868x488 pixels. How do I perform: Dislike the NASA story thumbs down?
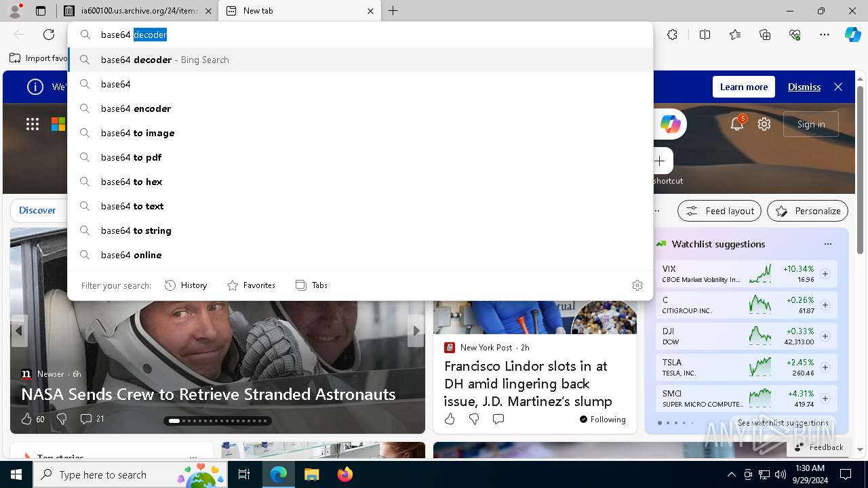pyautogui.click(x=62, y=419)
